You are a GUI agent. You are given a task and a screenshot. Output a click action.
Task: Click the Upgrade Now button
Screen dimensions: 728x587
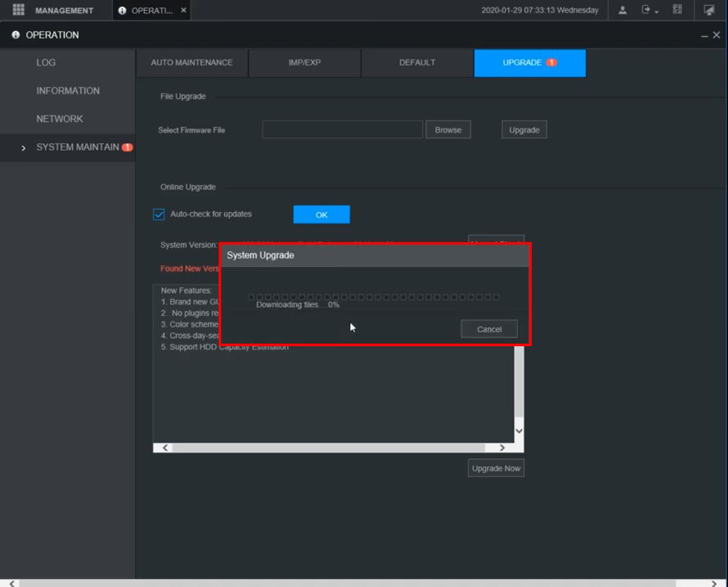496,468
